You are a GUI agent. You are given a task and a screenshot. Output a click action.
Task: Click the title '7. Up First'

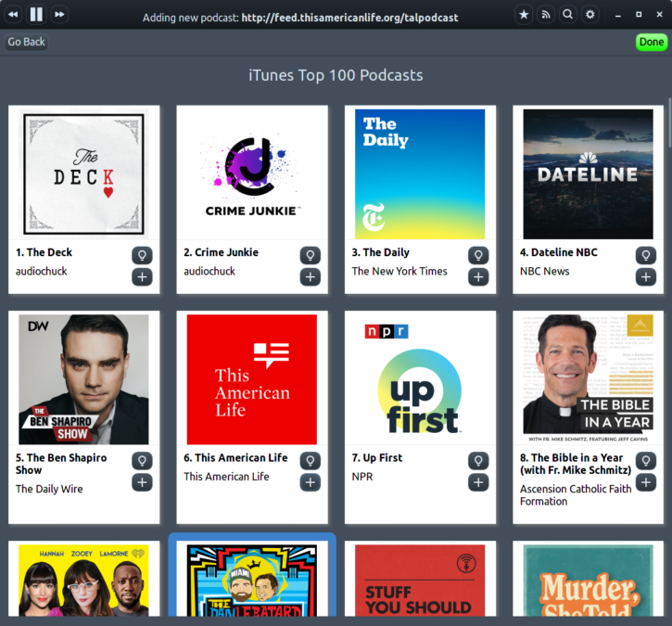[377, 458]
